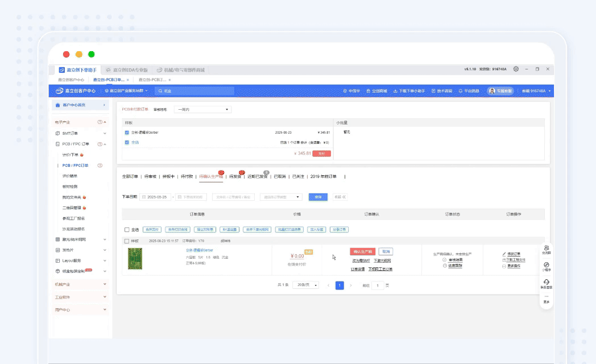Click the search magnifier icon in blue header

160,91
